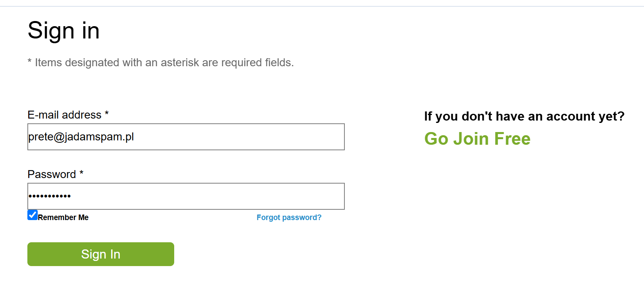Viewport: 644px width, 297px height.
Task: Click the Sign in page heading
Action: tap(63, 31)
